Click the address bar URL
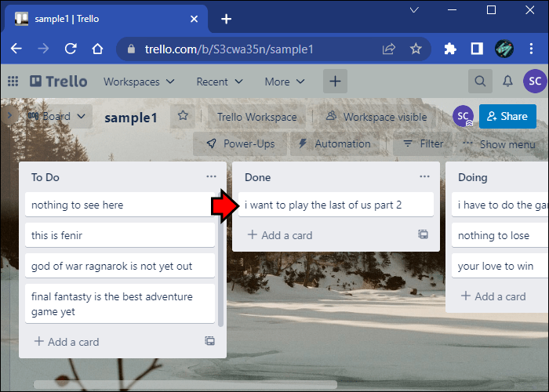The height and width of the screenshot is (392, 549). (229, 49)
